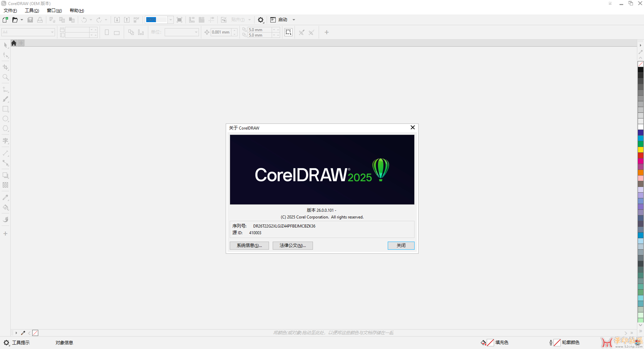Select the Color eyedropper tool
Image resolution: width=644 pixels, height=349 pixels.
tap(5, 197)
